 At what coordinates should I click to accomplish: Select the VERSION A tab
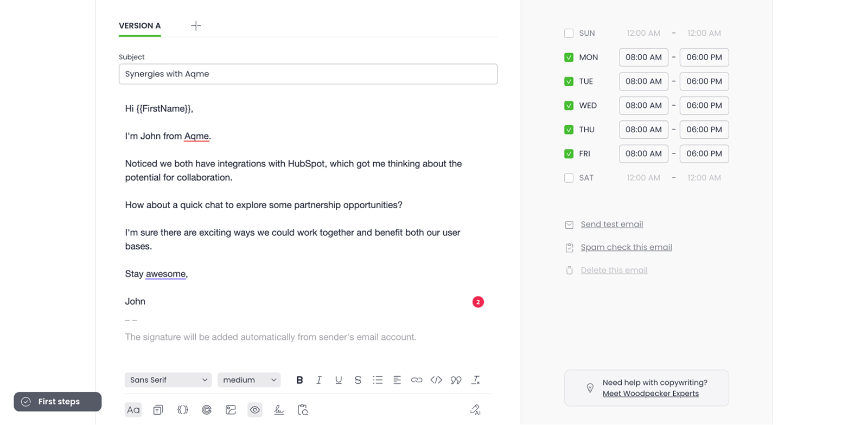pyautogui.click(x=140, y=25)
